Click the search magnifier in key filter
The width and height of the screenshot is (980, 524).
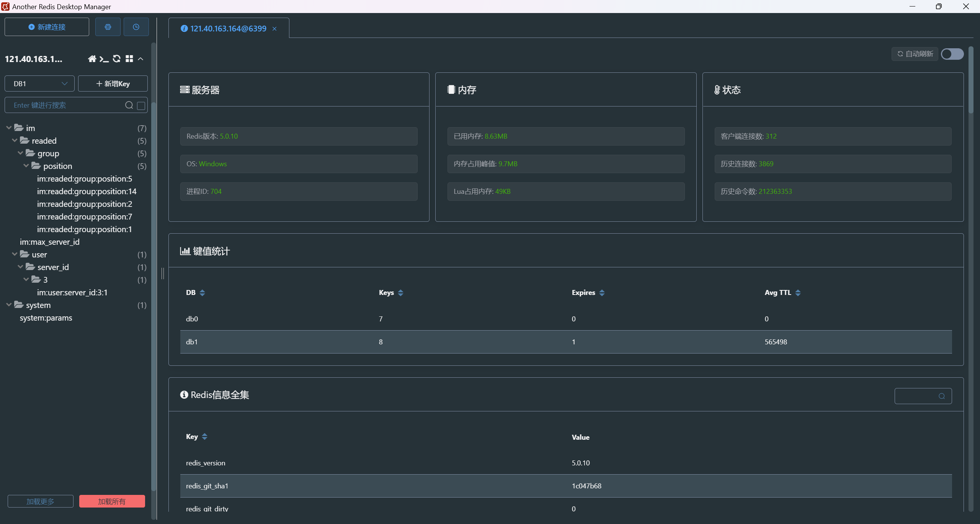coord(129,105)
